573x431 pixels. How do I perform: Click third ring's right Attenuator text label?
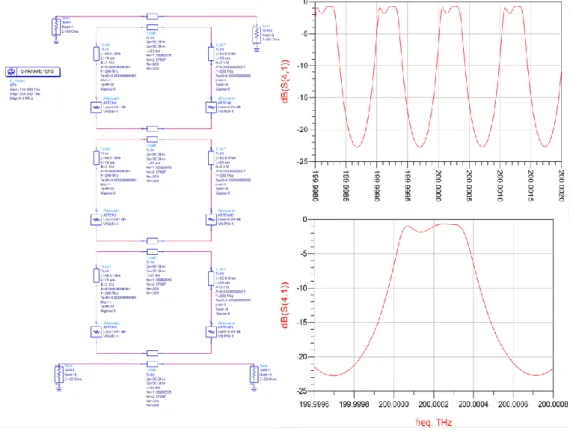click(x=227, y=323)
